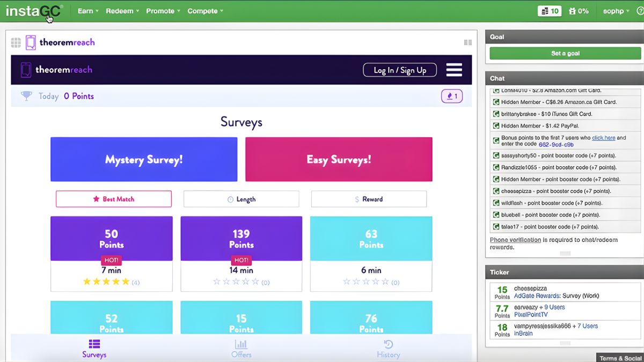Click the trophy icon next to Today

pyautogui.click(x=26, y=96)
